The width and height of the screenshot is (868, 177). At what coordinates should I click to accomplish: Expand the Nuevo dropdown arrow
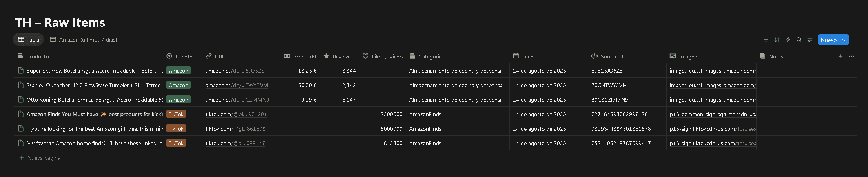[844, 40]
